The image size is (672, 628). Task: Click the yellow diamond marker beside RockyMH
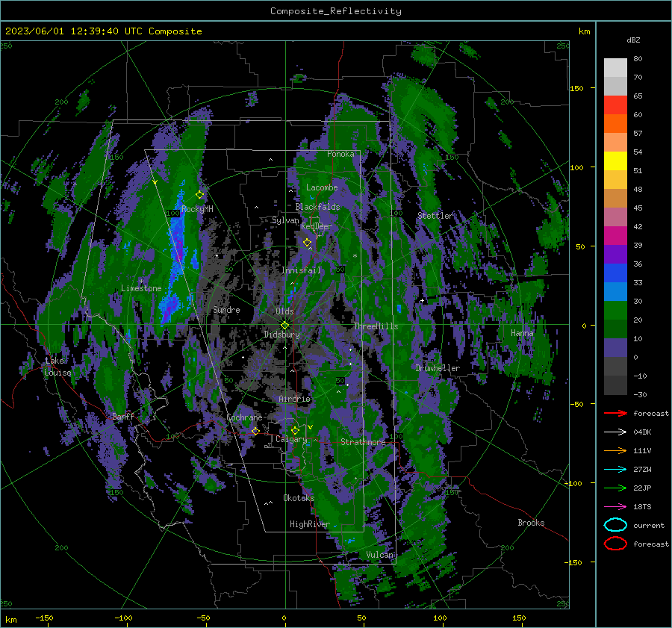[x=199, y=195]
